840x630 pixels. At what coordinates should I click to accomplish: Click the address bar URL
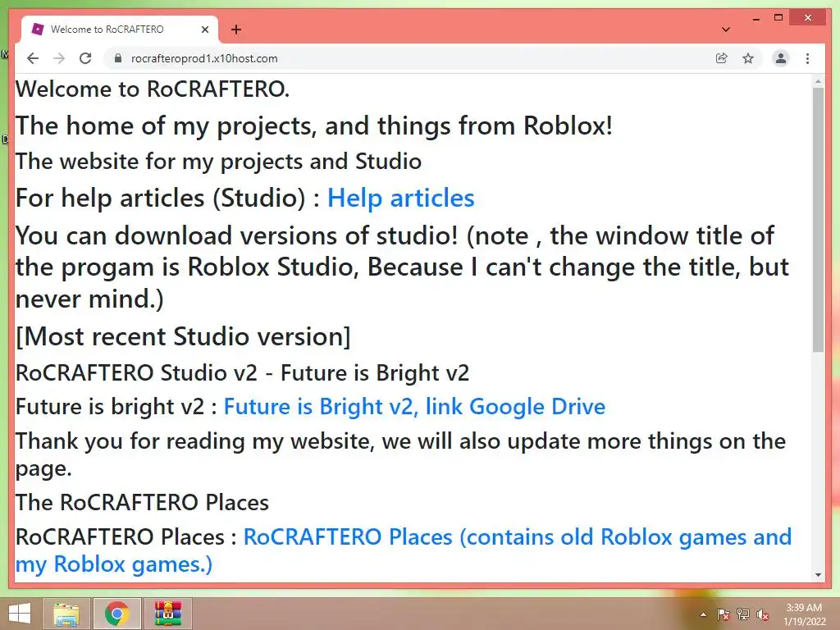(204, 58)
